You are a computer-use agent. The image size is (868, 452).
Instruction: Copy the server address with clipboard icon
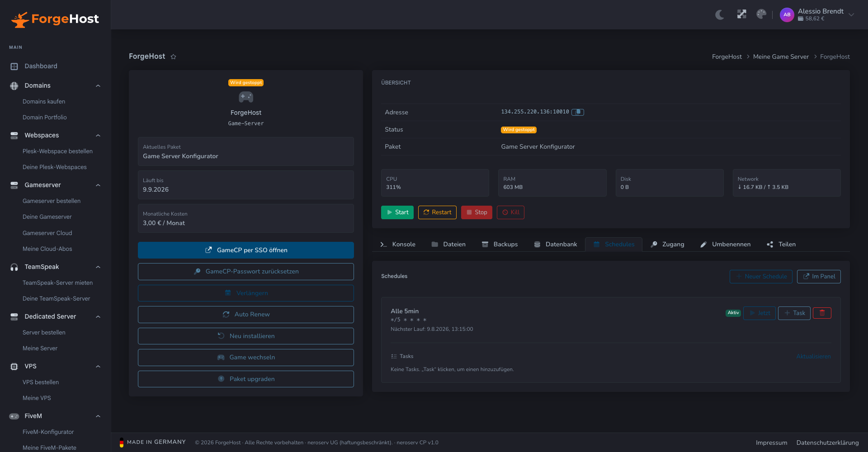(578, 112)
